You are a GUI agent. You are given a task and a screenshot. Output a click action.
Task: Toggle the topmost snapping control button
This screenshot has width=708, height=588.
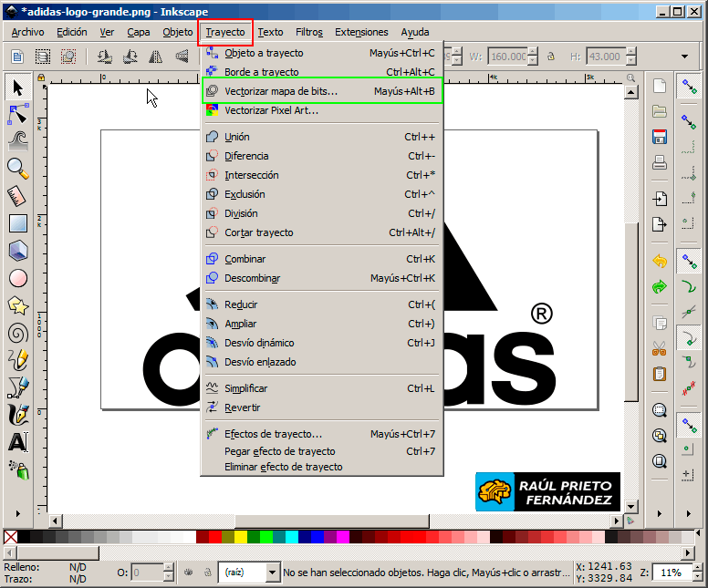click(x=689, y=88)
